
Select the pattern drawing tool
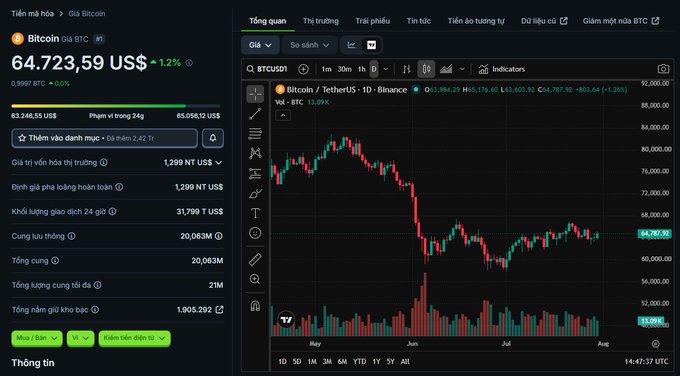pyautogui.click(x=255, y=153)
